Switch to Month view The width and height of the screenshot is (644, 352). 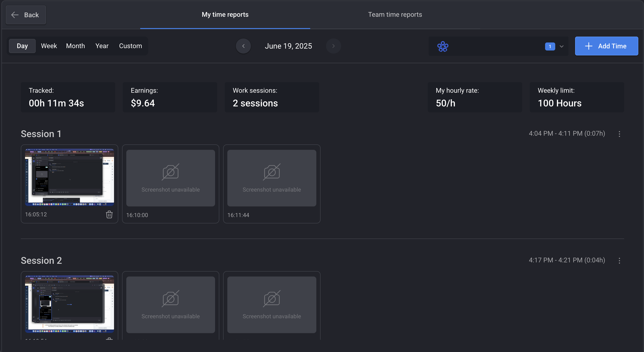[x=76, y=46]
